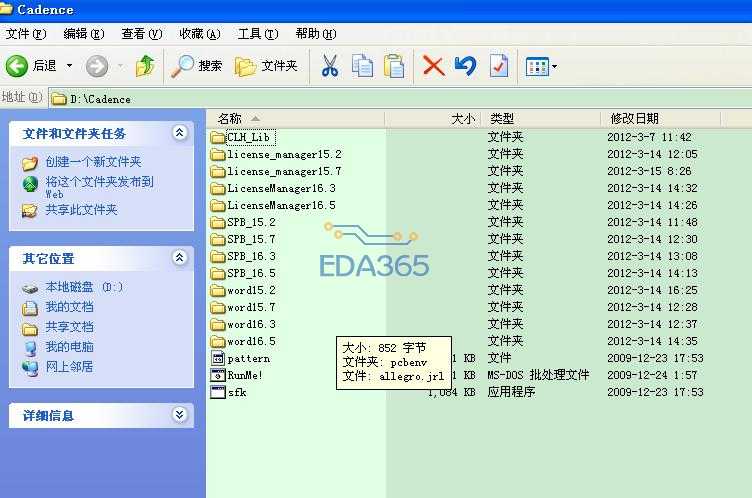Click the address bar showing D:\Cadence
752x498 pixels.
click(x=400, y=99)
